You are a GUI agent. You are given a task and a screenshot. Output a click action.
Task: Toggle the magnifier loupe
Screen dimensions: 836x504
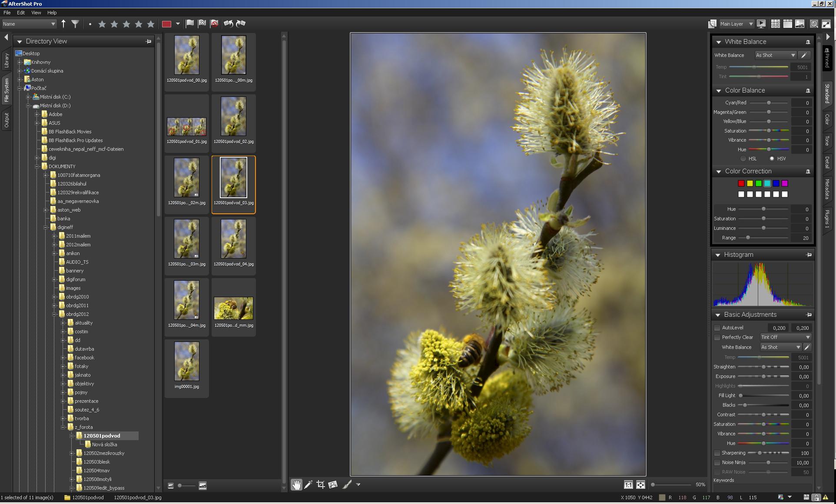point(814,24)
